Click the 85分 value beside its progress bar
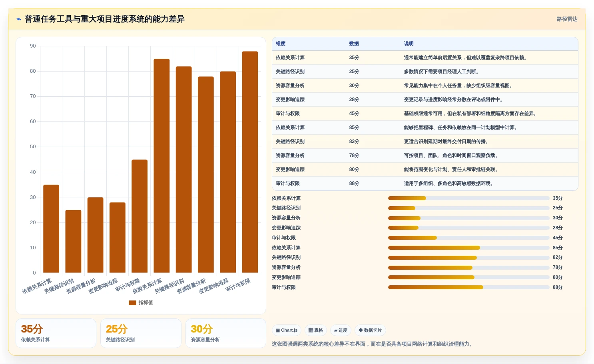Screen dimensions: 594x364 (558, 248)
